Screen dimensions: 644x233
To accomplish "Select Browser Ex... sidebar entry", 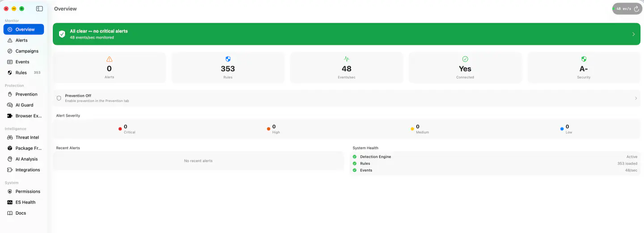I will (x=24, y=116).
